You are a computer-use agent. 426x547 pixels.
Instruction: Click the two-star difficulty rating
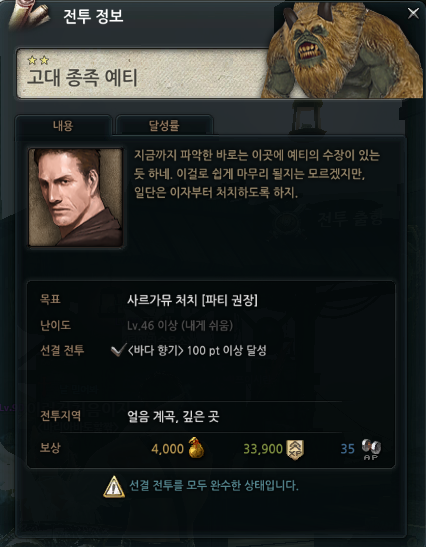pos(38,61)
